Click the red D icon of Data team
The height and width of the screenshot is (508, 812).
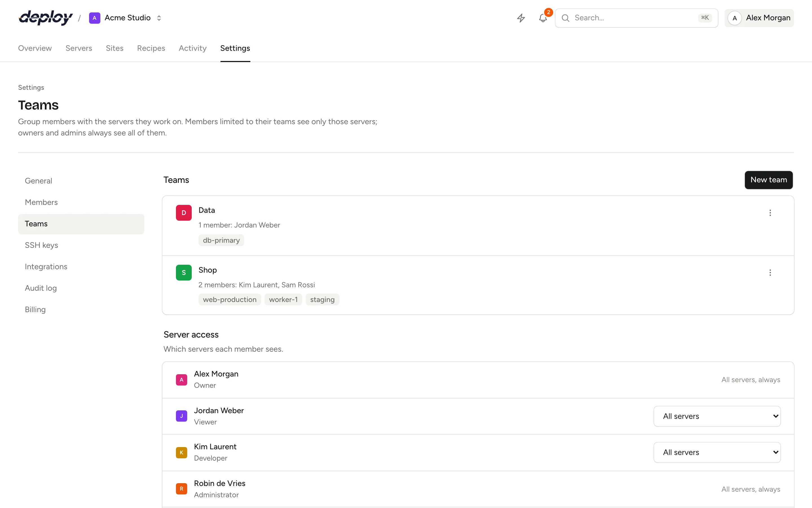click(x=184, y=213)
